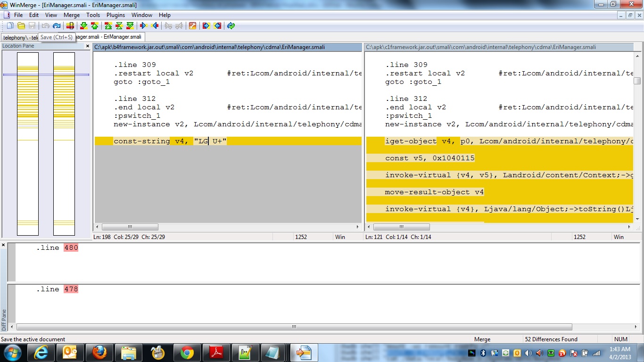
Task: Click the Redo toolbar icon
Action: (57, 26)
